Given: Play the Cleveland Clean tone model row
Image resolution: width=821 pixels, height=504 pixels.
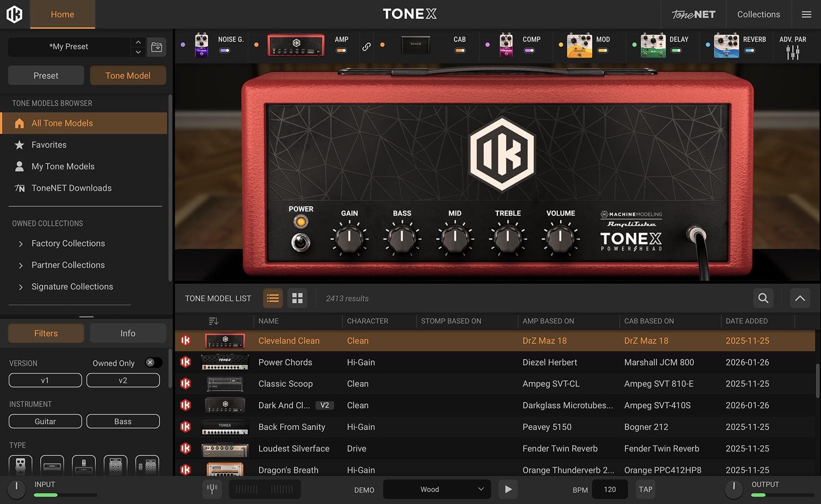Looking at the screenshot, I should pos(289,340).
